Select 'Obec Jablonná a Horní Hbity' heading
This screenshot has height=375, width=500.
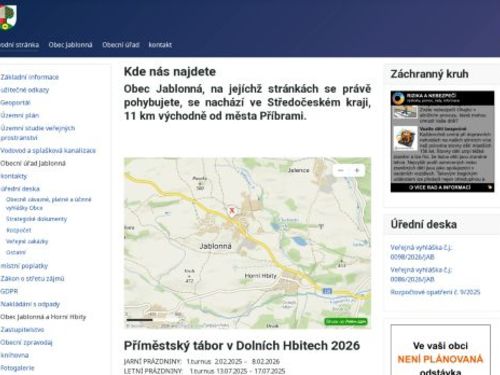(x=43, y=317)
